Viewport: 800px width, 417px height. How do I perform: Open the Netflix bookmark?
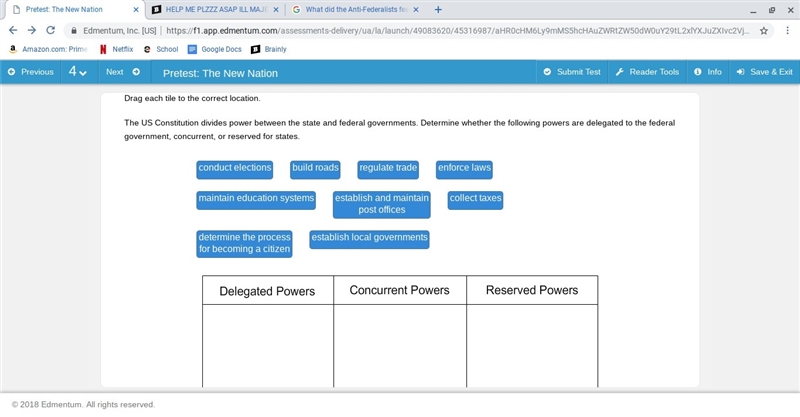tap(117, 49)
